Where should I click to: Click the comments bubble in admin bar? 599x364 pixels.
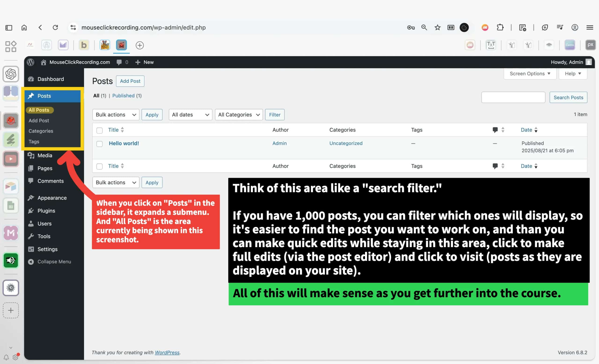119,62
